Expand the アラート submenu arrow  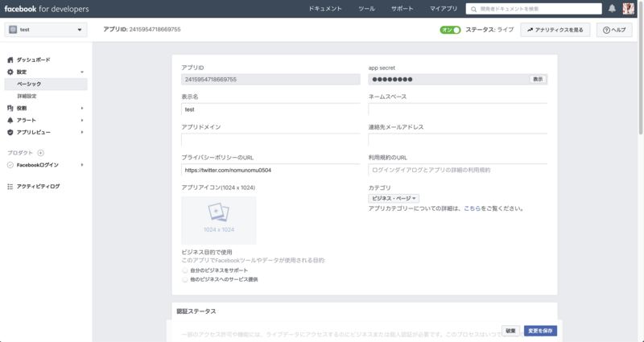pyautogui.click(x=82, y=120)
